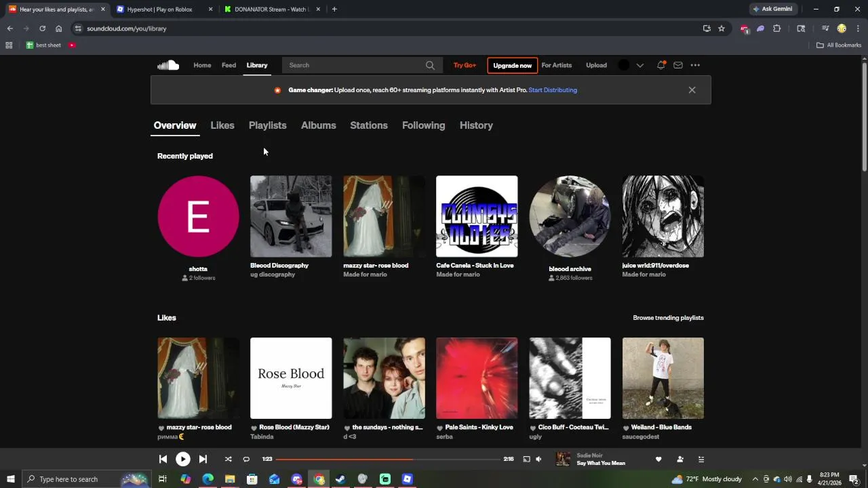This screenshot has width=868, height=488.
Task: Open Roblox from the taskbar
Action: [x=407, y=479]
